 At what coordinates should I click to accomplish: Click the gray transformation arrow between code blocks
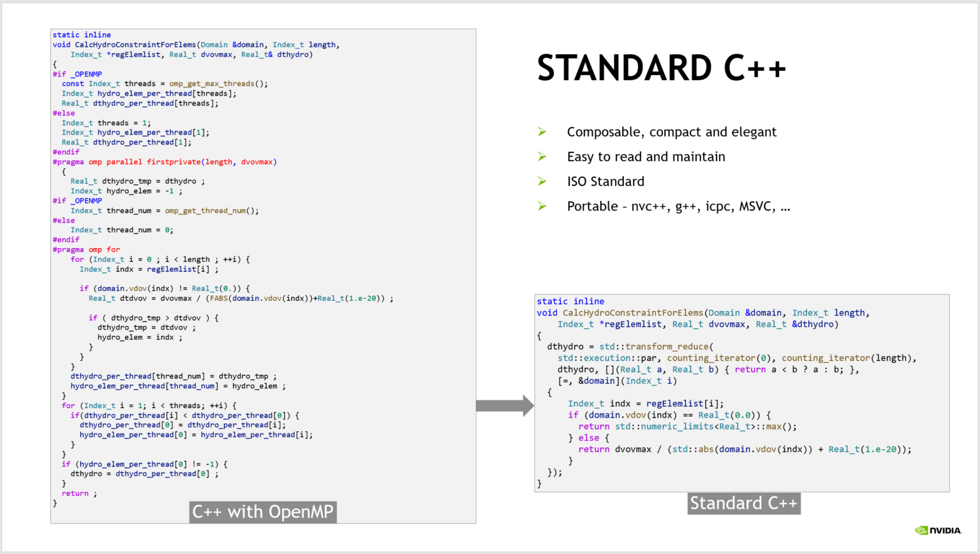pyautogui.click(x=504, y=406)
